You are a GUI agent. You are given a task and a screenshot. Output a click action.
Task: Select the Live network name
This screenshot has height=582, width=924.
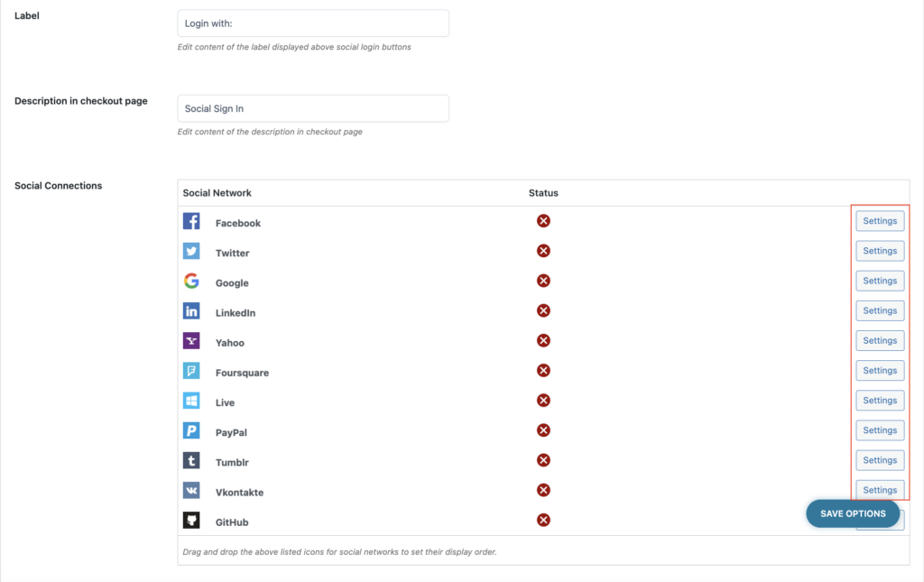[x=225, y=403]
